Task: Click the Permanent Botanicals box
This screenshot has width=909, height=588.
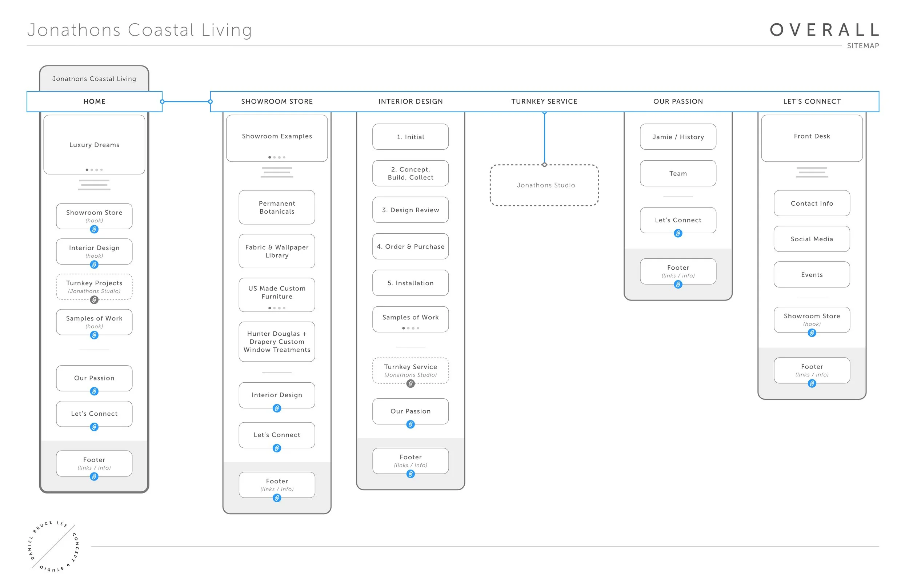Action: 277,208
